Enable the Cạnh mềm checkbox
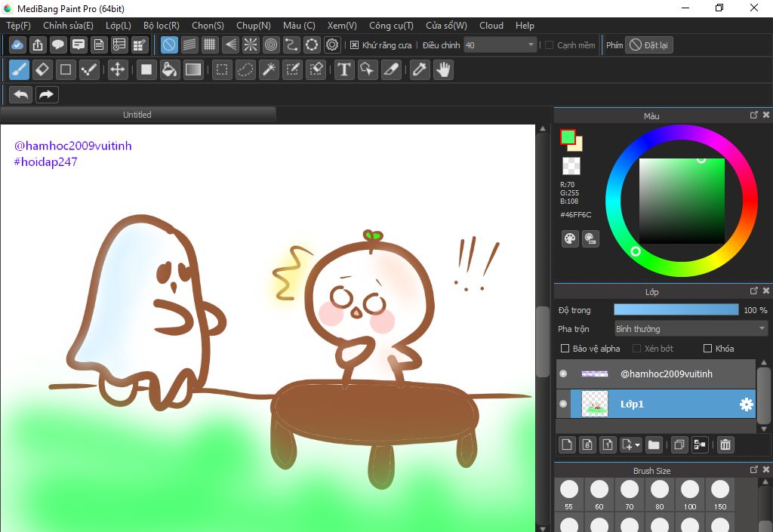This screenshot has height=532, width=773. point(550,45)
